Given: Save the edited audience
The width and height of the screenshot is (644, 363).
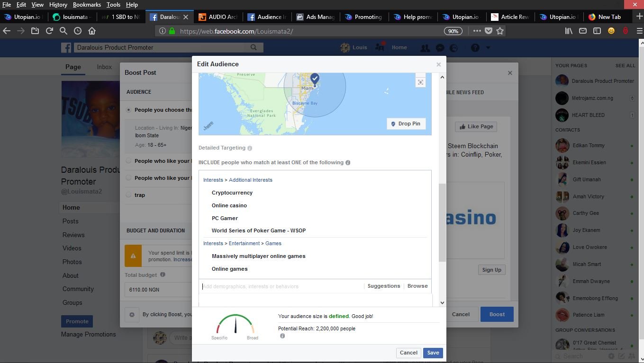Looking at the screenshot, I should coord(433,353).
